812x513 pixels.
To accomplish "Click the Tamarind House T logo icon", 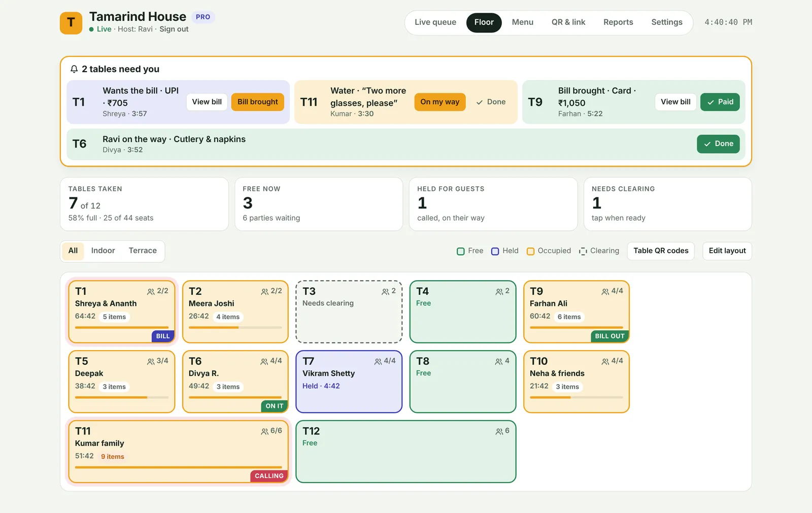I will pyautogui.click(x=71, y=23).
